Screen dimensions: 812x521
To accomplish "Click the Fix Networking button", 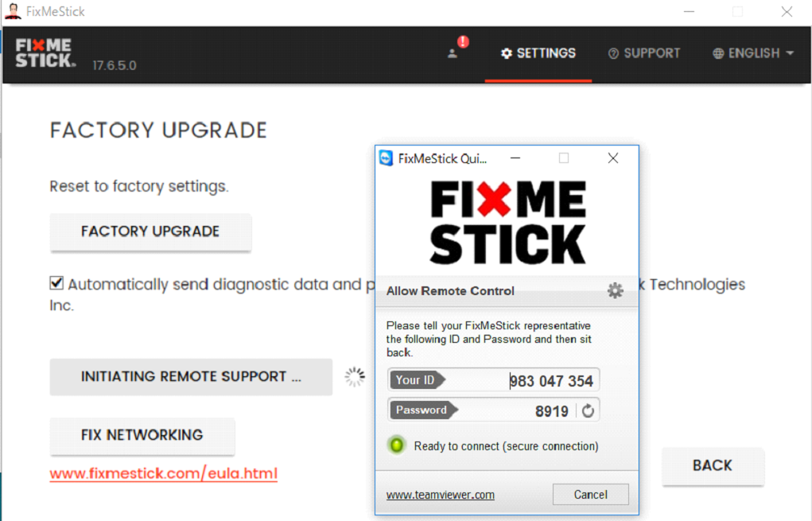I will [x=142, y=435].
